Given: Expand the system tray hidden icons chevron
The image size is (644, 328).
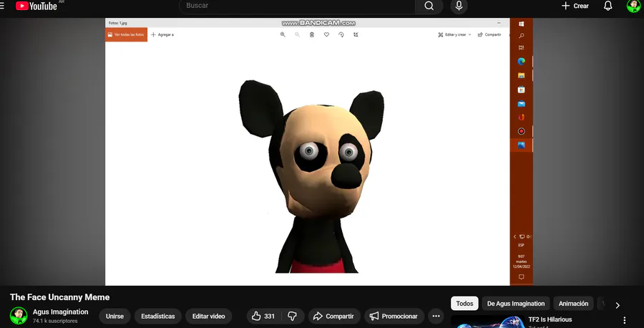Looking at the screenshot, I should click(514, 237).
